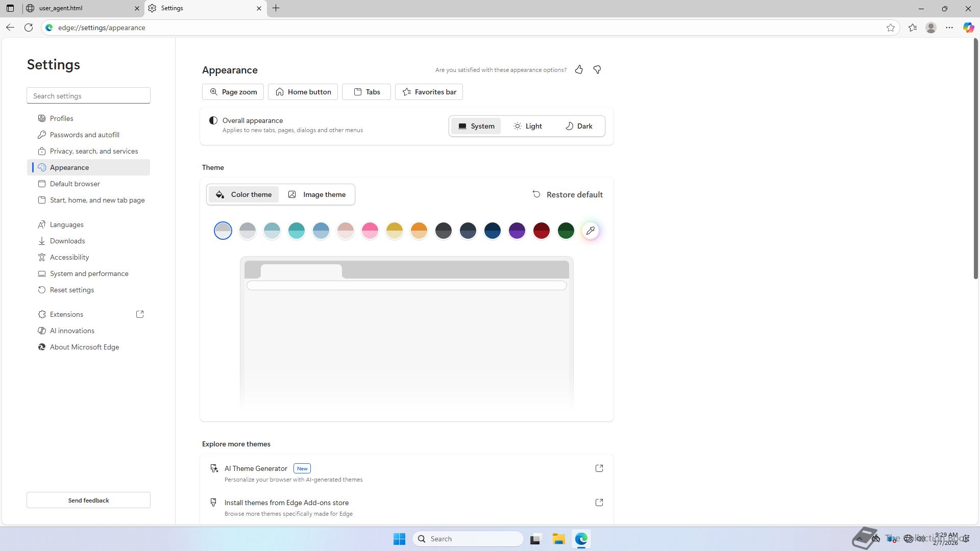This screenshot has width=980, height=551.
Task: Select the Light overall appearance option
Action: (528, 126)
